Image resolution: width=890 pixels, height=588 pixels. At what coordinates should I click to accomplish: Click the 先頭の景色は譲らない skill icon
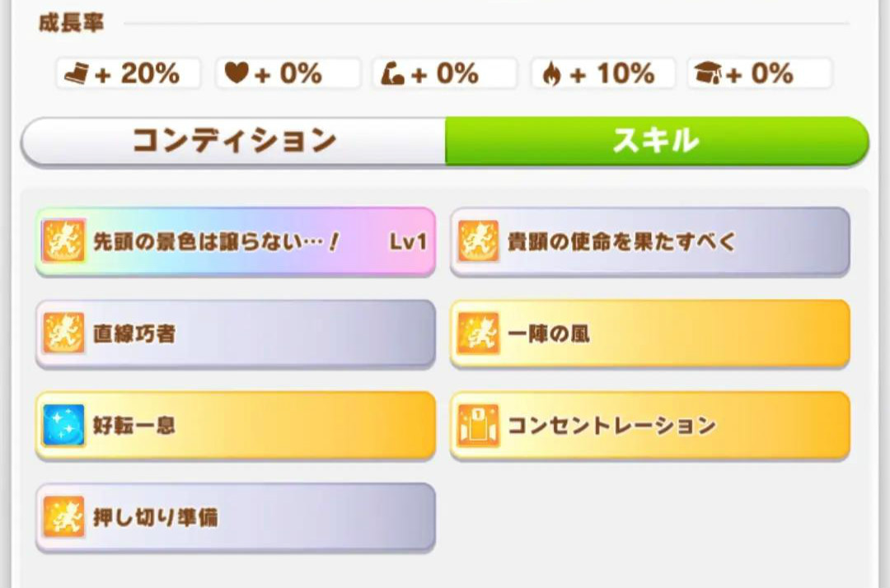tap(63, 241)
